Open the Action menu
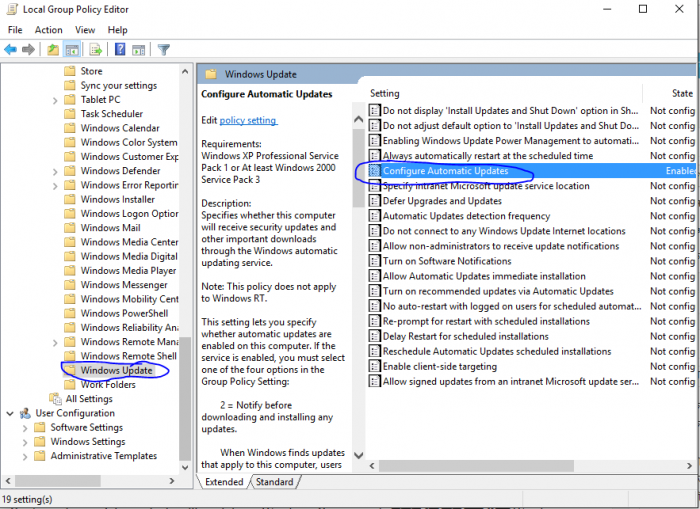 [x=49, y=30]
